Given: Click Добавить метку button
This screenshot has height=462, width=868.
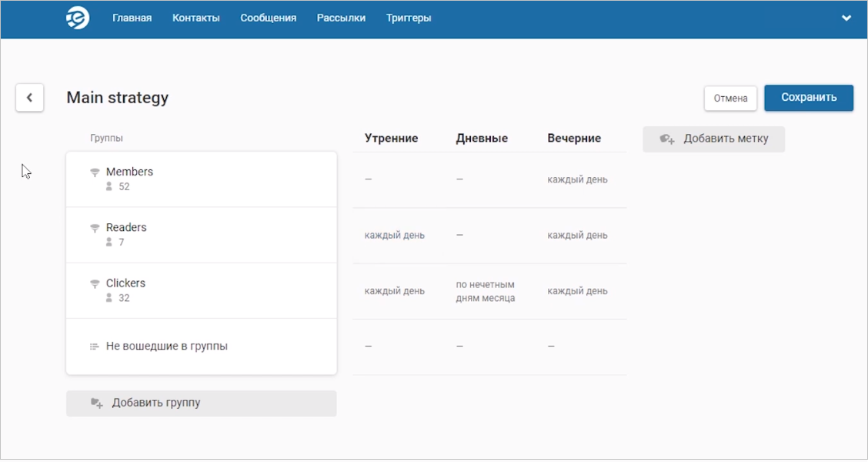Looking at the screenshot, I should pos(713,139).
